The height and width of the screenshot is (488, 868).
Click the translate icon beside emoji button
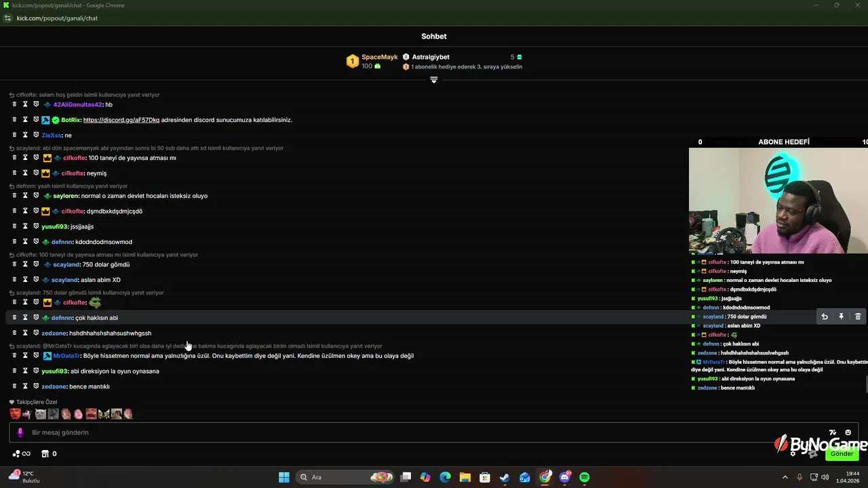(x=833, y=432)
